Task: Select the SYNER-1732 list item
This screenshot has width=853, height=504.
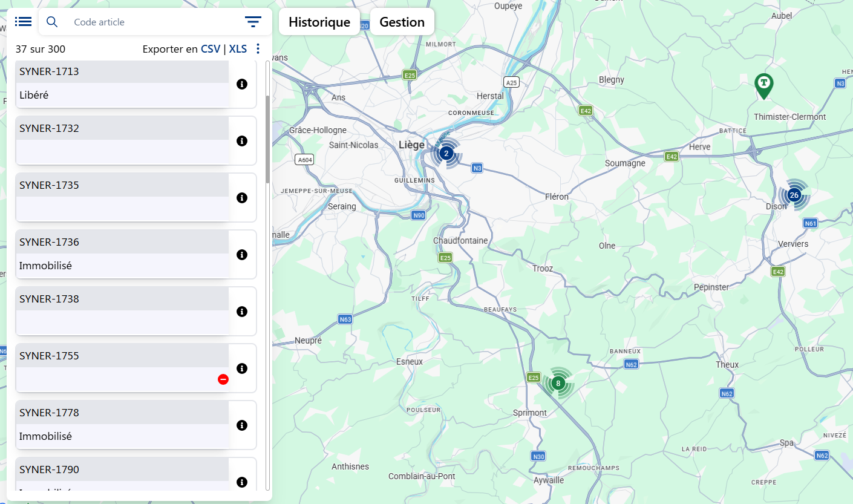Action: 122,140
